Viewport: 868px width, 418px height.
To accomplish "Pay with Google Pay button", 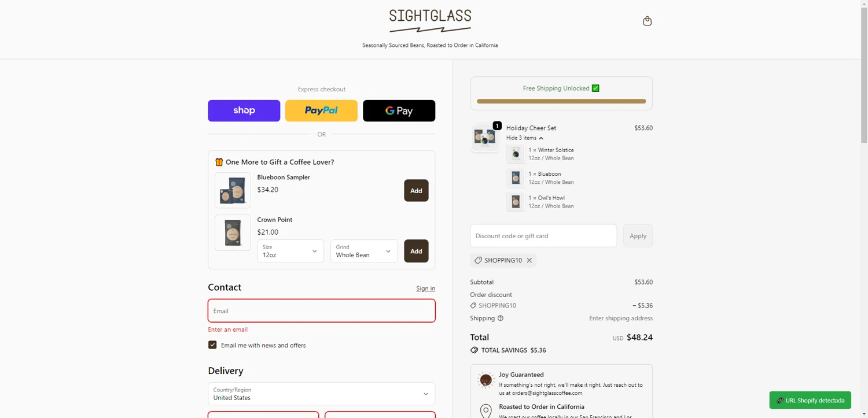I will click(x=399, y=110).
